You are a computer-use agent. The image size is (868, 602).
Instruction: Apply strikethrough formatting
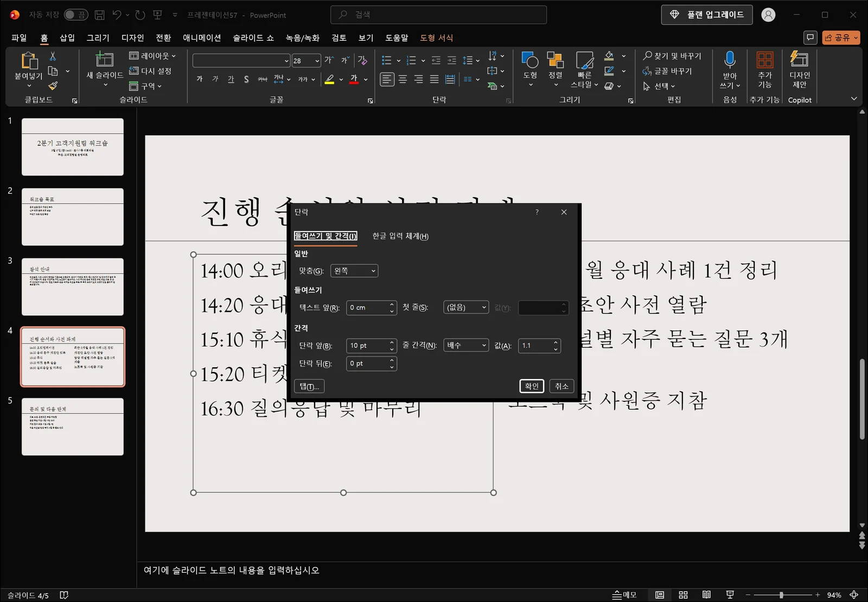click(x=263, y=79)
